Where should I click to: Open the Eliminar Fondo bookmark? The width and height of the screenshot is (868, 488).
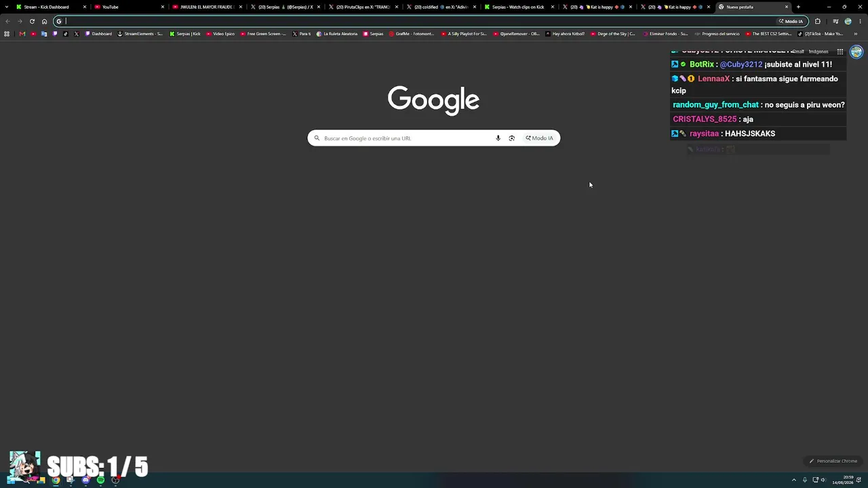(x=665, y=34)
